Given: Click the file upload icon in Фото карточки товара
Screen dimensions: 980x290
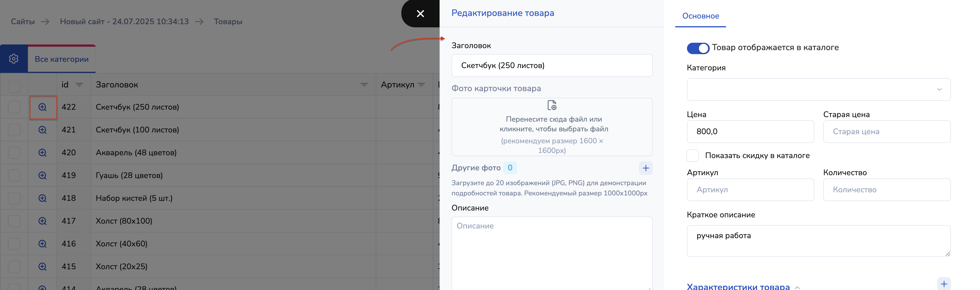Looking at the screenshot, I should coord(552,105).
